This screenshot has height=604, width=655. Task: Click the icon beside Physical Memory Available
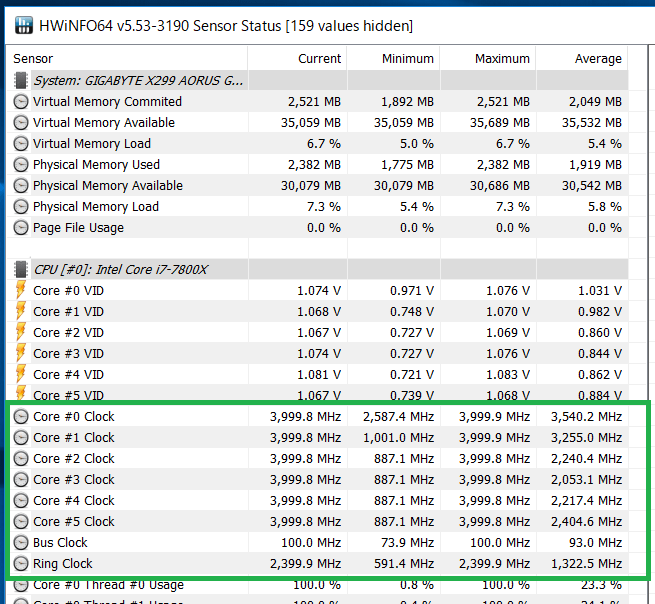click(21, 185)
